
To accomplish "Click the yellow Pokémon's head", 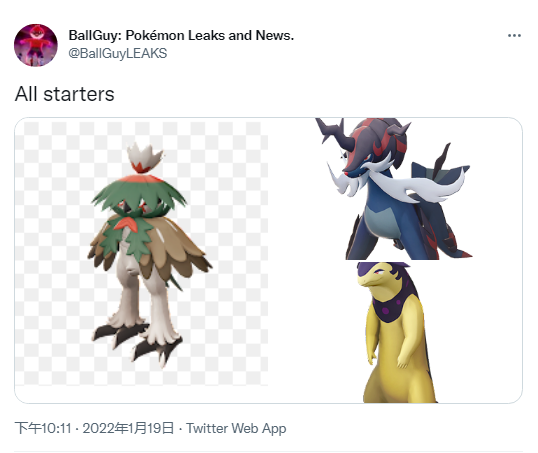I will [381, 275].
